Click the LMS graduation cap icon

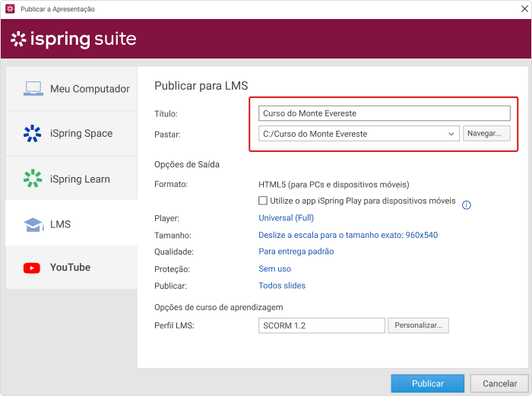point(33,225)
